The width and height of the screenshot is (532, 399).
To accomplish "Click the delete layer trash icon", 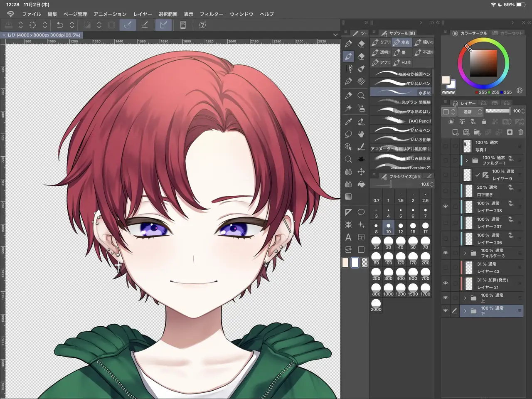I will click(x=520, y=132).
